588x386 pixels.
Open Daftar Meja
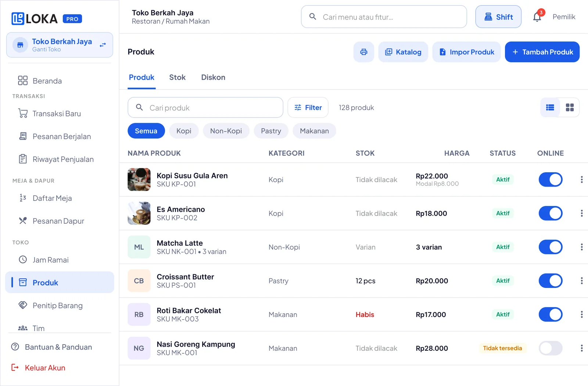click(x=60, y=198)
